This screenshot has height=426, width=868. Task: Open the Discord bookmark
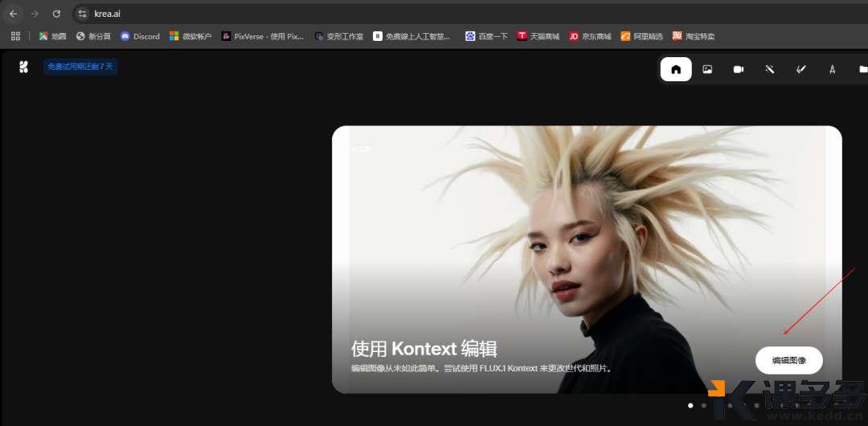[x=140, y=36]
